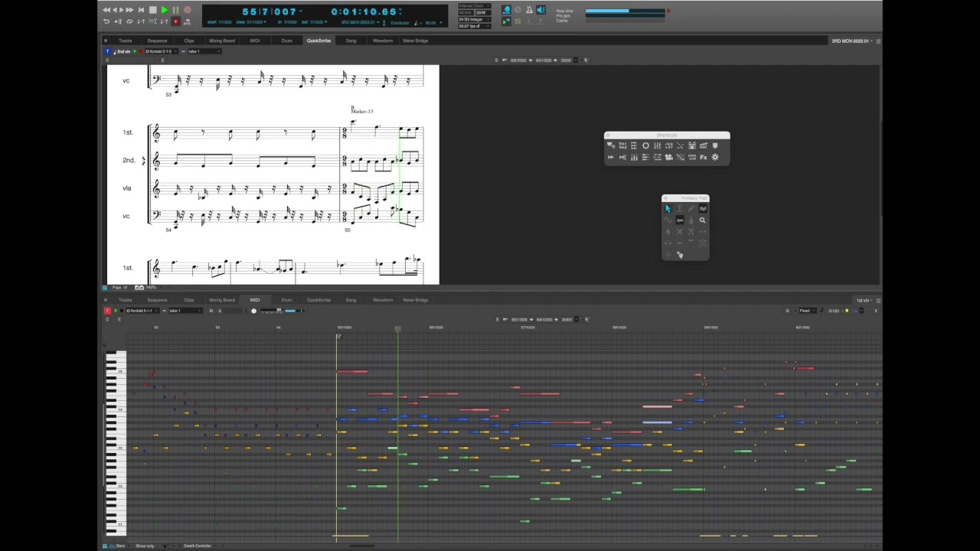The height and width of the screenshot is (551, 980).
Task: Select the QuickScribe tab in upper window
Action: coord(318,41)
